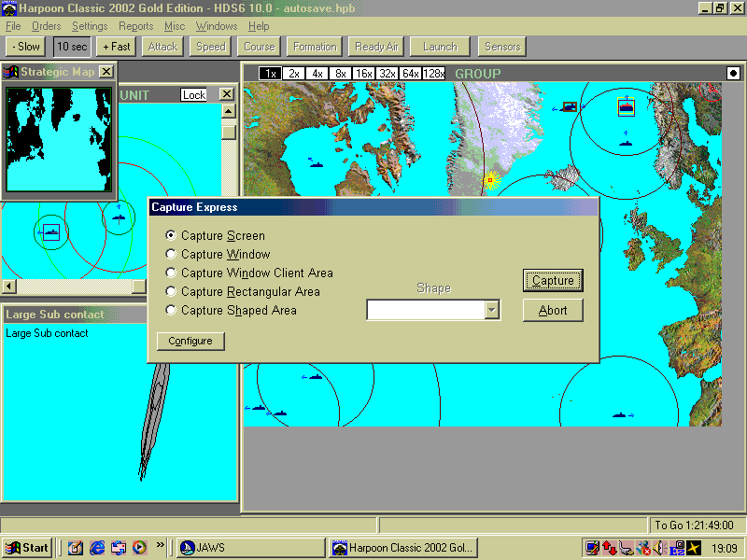The height and width of the screenshot is (560, 747).
Task: Pick the Capture Rectangular Area option
Action: coord(171,291)
